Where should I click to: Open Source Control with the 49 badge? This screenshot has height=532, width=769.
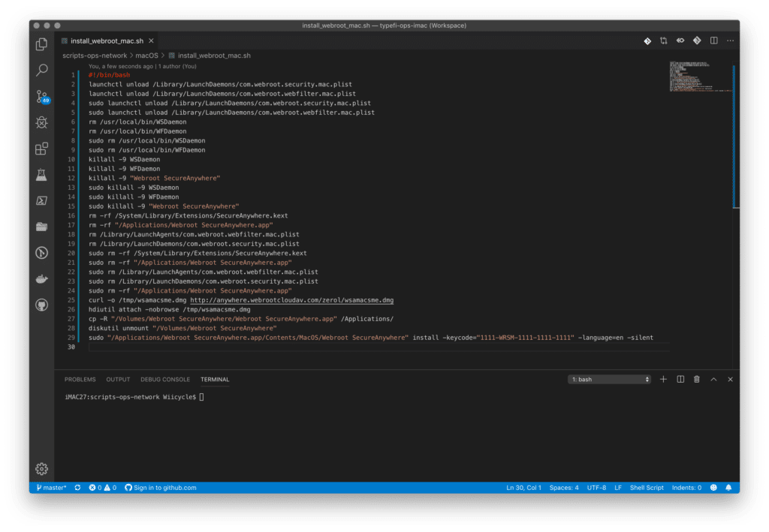(x=42, y=97)
